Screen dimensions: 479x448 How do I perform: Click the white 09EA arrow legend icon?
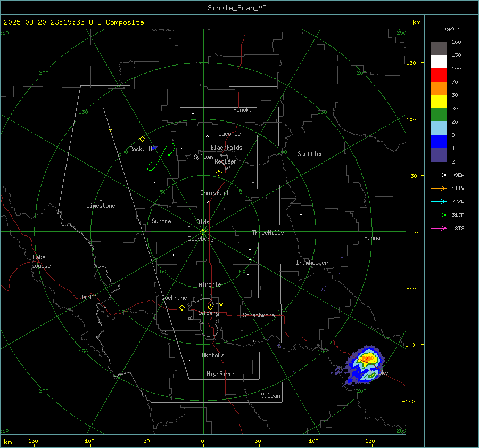tap(439, 175)
